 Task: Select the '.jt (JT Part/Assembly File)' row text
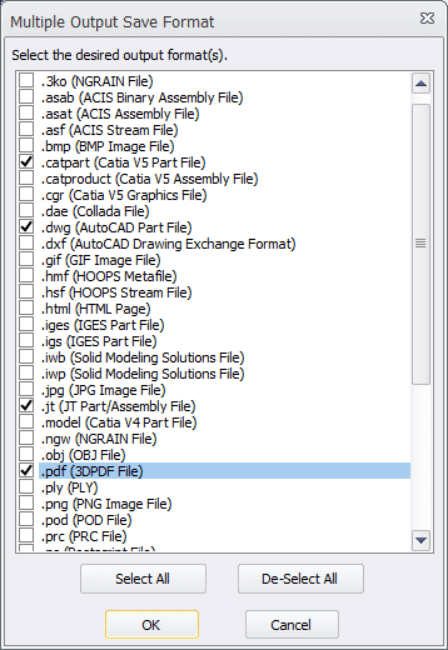[118, 406]
